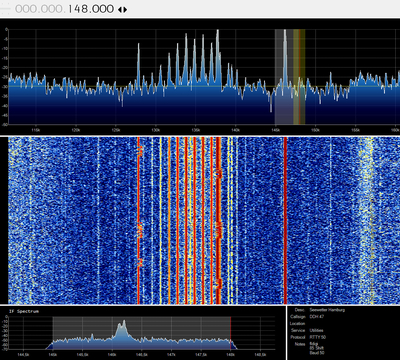Click the thick red waterfall trace near 137.5k
400x360 pixels.
[x=218, y=220]
